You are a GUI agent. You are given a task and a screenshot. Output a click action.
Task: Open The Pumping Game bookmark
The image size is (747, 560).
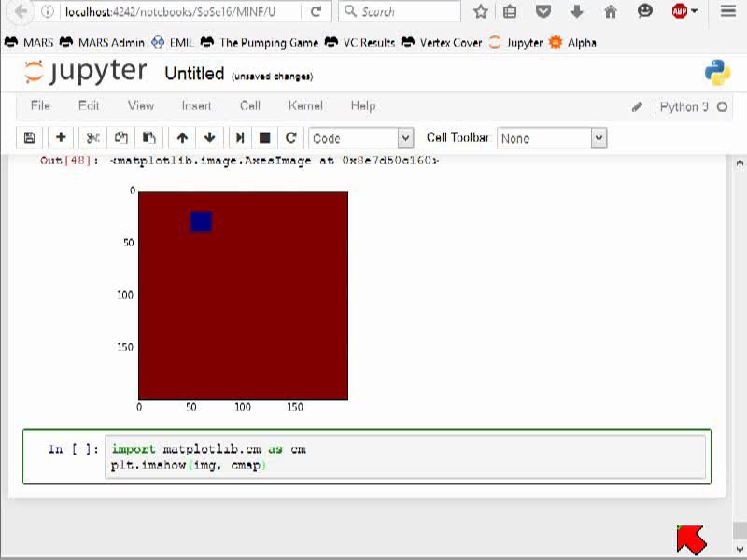pos(259,42)
